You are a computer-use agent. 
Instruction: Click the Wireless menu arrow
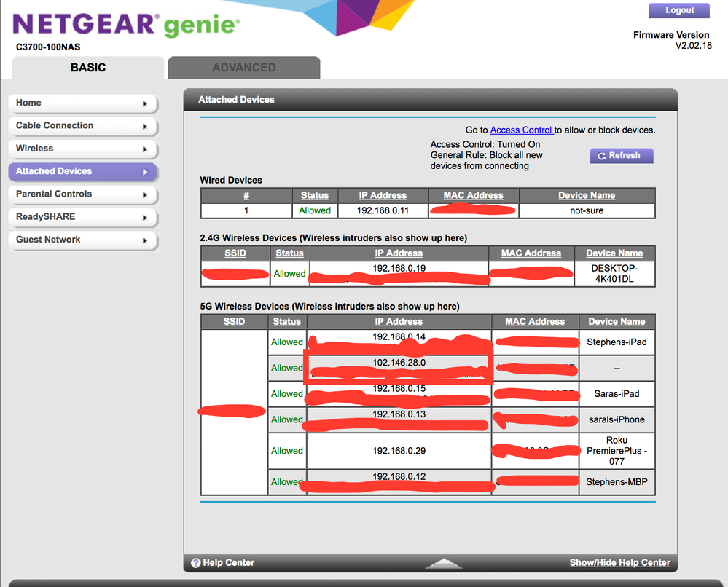[145, 149]
